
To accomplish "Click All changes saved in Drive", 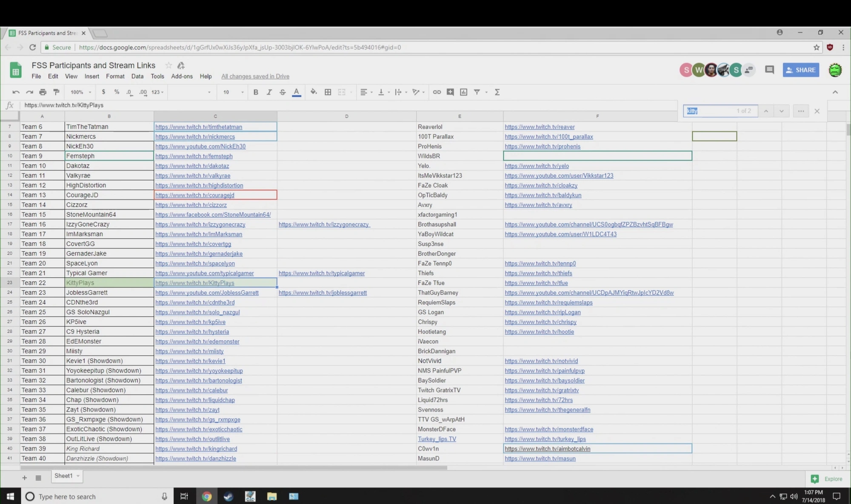I will 255,76.
